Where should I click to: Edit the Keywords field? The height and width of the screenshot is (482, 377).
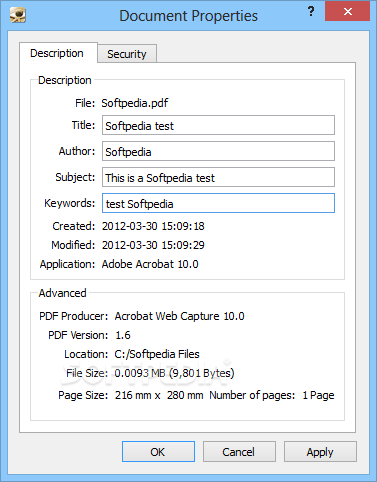(x=218, y=203)
